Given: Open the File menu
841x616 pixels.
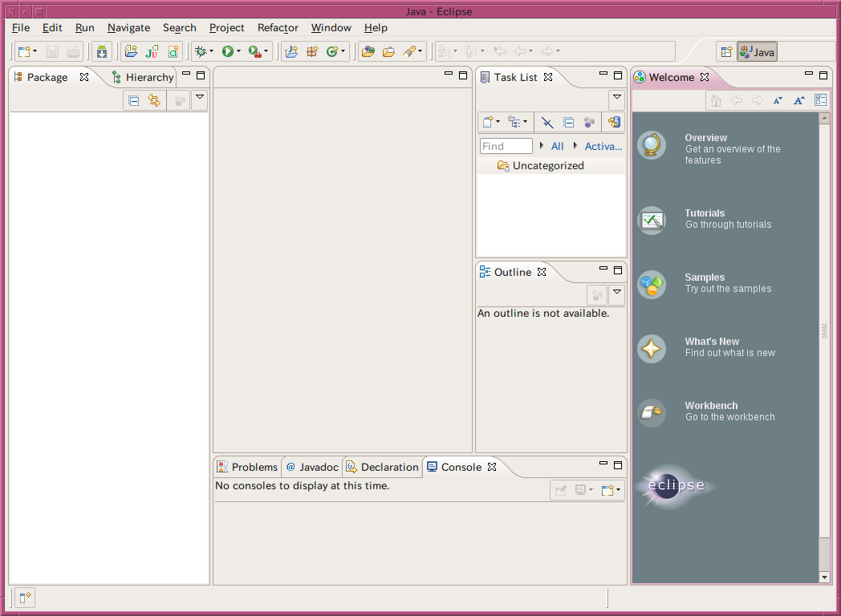Looking at the screenshot, I should point(21,28).
